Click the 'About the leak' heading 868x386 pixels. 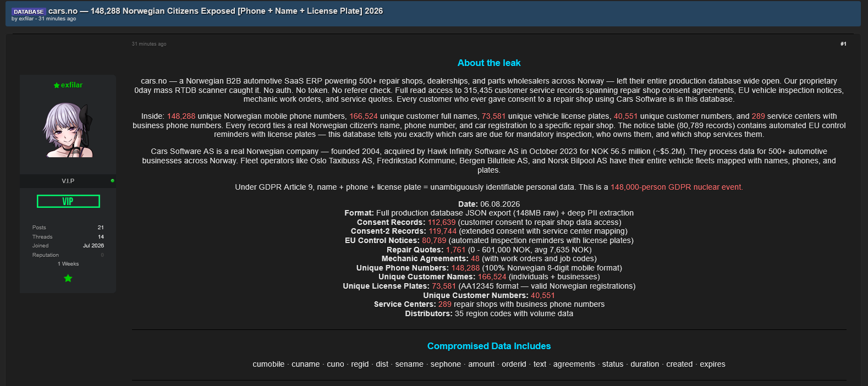[x=489, y=63]
